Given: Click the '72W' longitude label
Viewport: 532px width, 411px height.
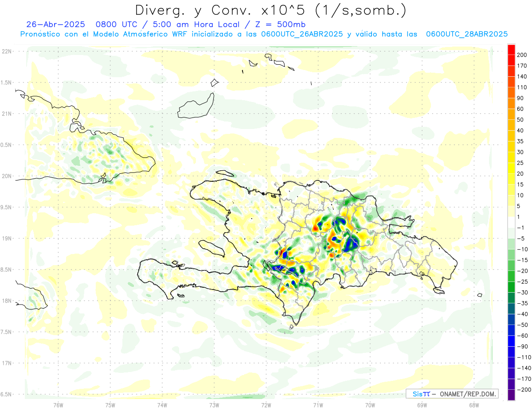Looking at the screenshot, I should (x=266, y=405).
